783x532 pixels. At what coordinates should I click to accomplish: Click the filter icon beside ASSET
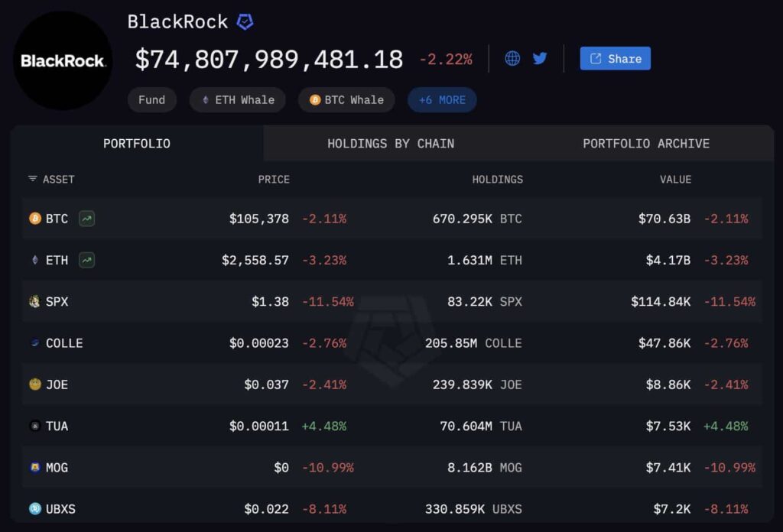tap(32, 179)
